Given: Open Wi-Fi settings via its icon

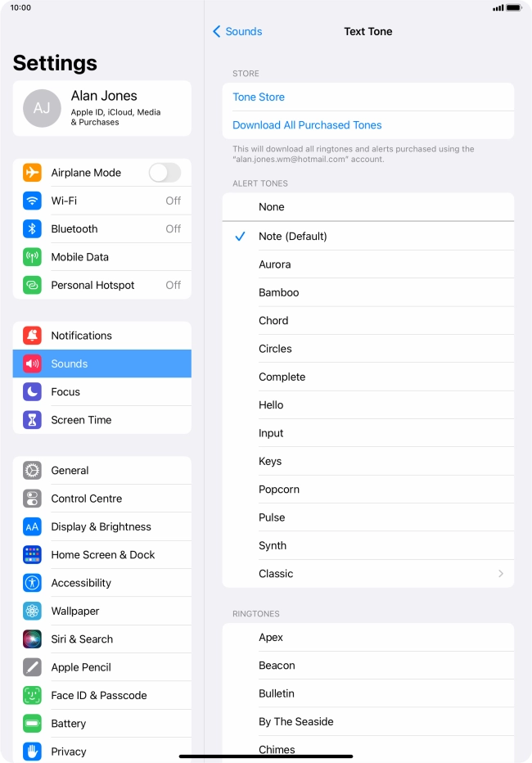Looking at the screenshot, I should pos(32,201).
